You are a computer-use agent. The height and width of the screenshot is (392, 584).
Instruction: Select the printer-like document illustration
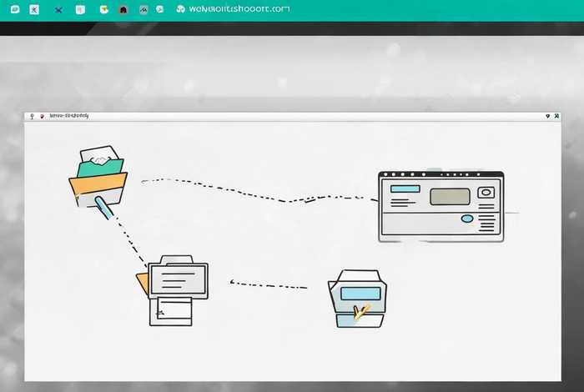[x=177, y=289]
